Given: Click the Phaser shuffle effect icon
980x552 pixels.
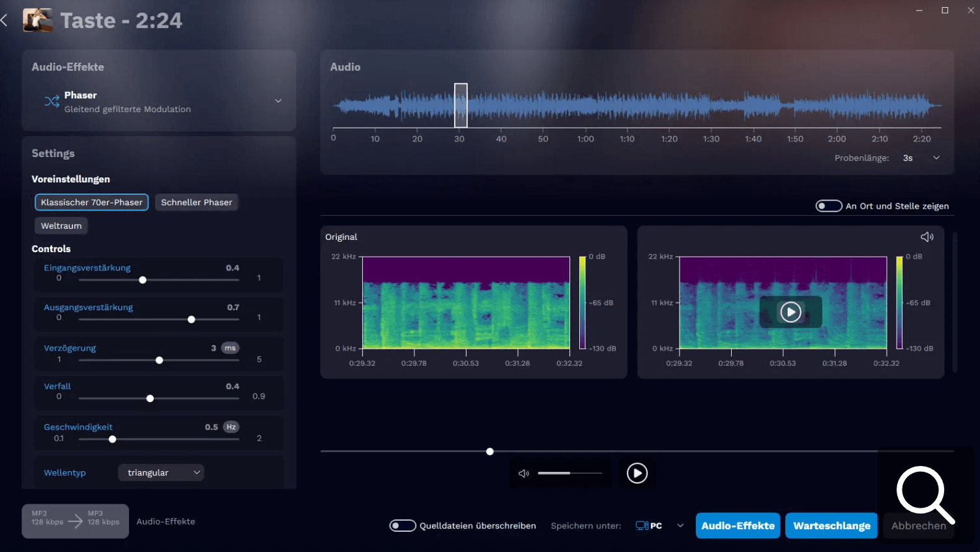Looking at the screenshot, I should [51, 101].
